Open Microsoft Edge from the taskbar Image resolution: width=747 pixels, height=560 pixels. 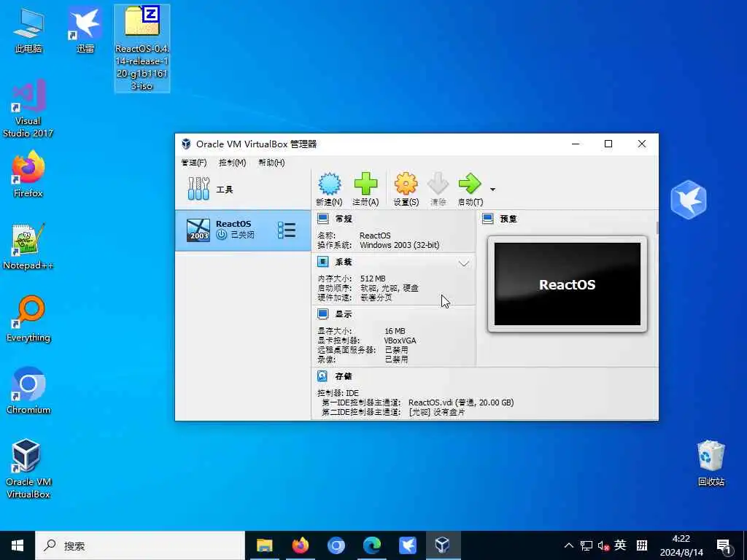371,545
